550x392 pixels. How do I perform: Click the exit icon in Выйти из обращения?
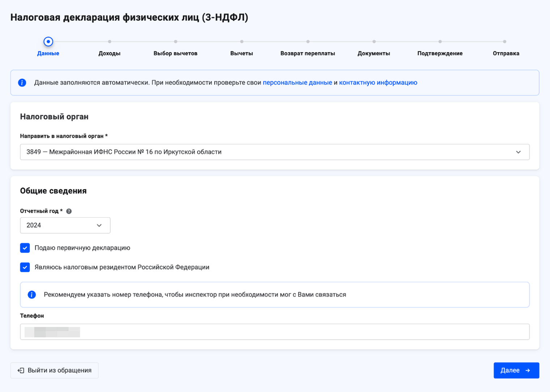point(21,370)
